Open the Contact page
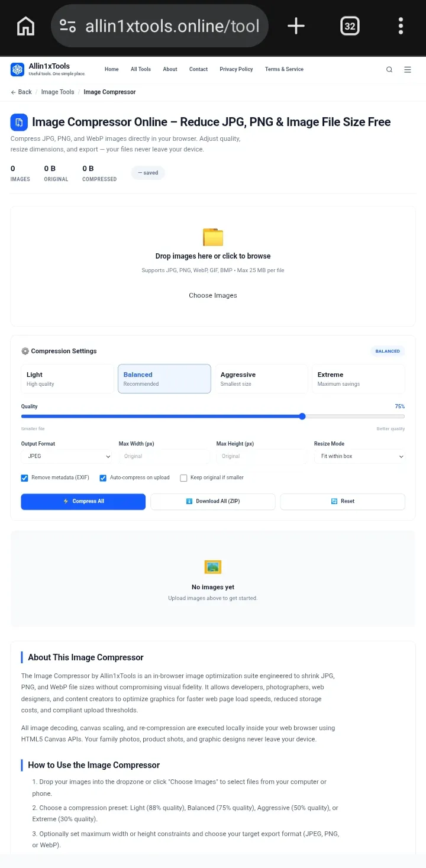The width and height of the screenshot is (426, 868). tap(198, 69)
